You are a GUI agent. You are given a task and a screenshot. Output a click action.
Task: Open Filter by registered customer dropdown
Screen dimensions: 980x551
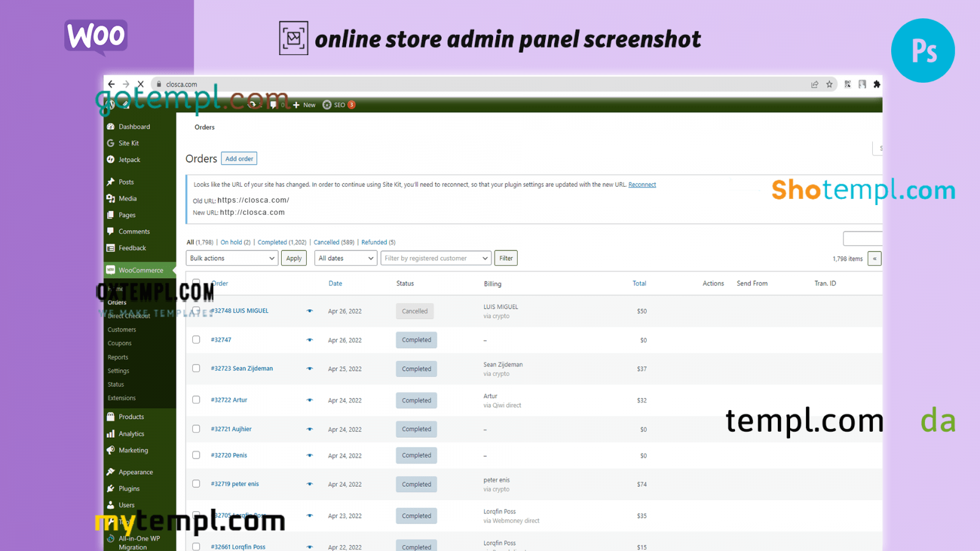[x=435, y=258]
